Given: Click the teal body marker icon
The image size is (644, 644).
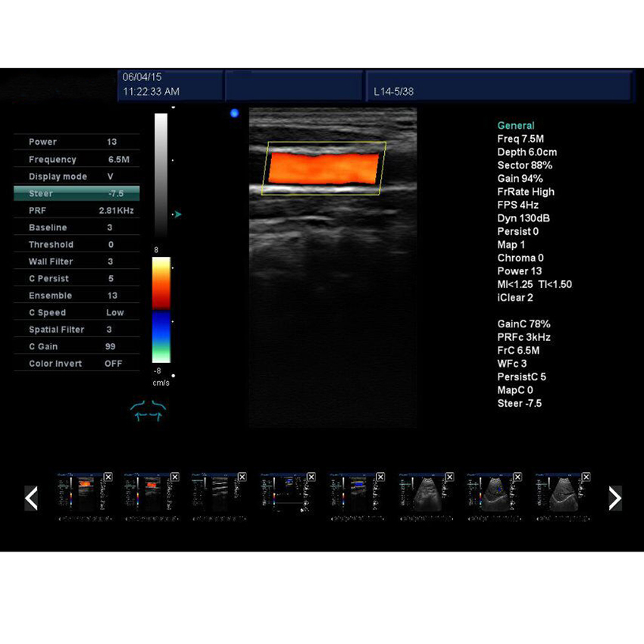Looking at the screenshot, I should coord(148,411).
